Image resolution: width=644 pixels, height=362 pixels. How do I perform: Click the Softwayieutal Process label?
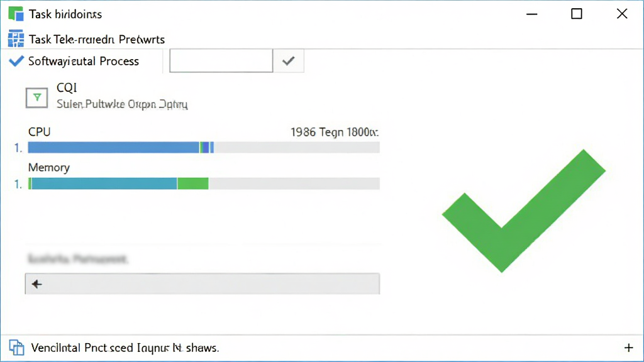(x=84, y=61)
